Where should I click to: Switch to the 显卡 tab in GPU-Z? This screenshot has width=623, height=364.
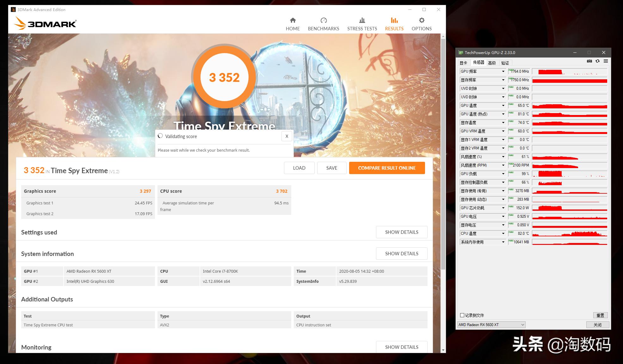[464, 63]
